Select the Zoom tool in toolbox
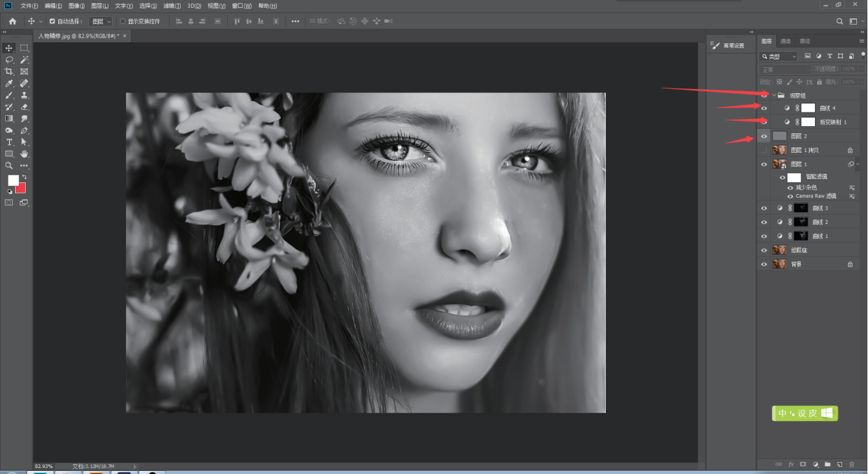 pos(9,166)
